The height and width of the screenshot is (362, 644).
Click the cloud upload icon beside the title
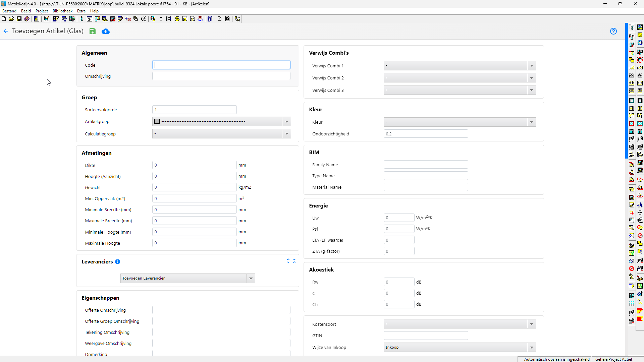coord(106,31)
